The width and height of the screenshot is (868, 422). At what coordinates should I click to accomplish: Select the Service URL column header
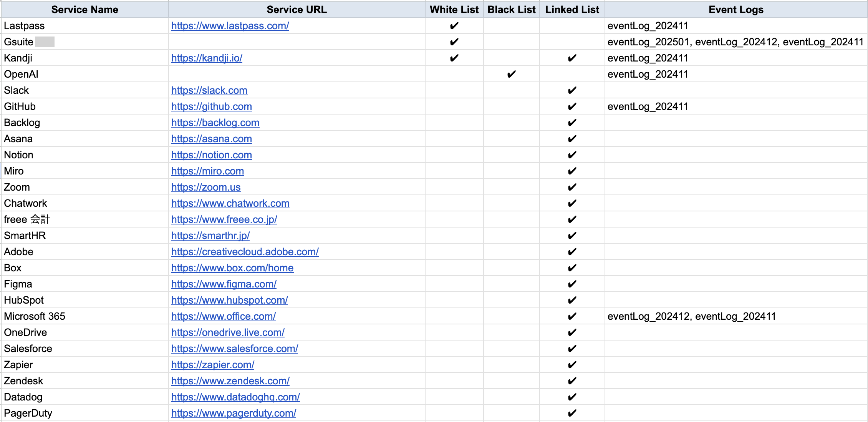tap(297, 10)
